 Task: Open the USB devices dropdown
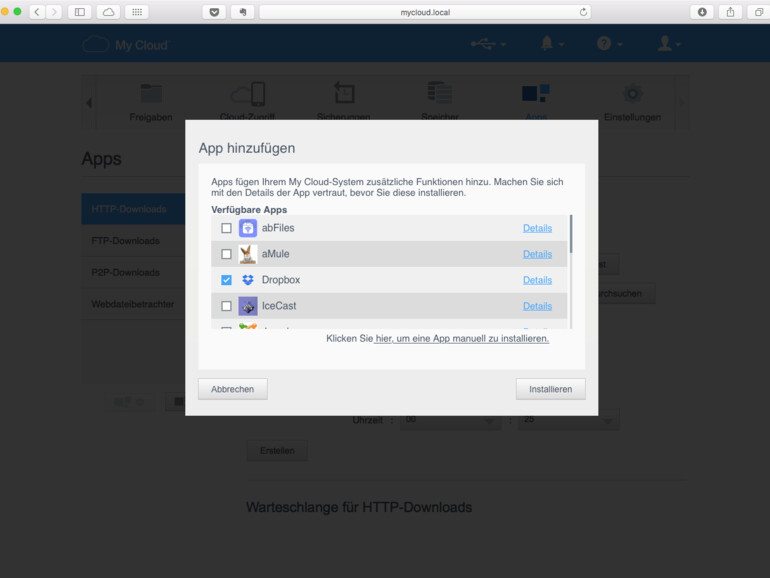[488, 44]
